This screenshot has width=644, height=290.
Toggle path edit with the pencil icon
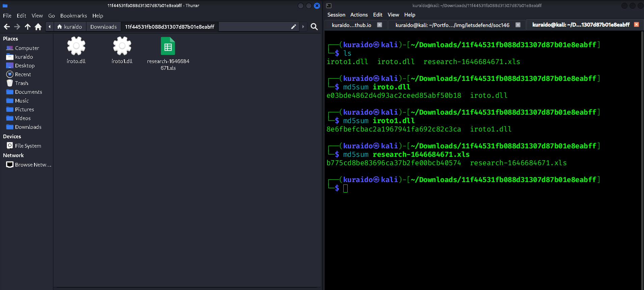pyautogui.click(x=293, y=27)
